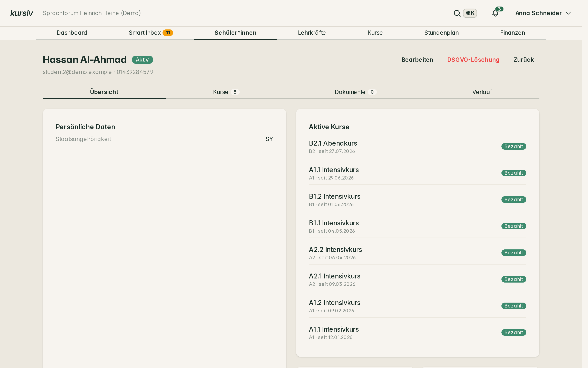Screen dimensions: 588x368
Task: Switch to the Verlauf sub-tab
Action: [x=482, y=92]
